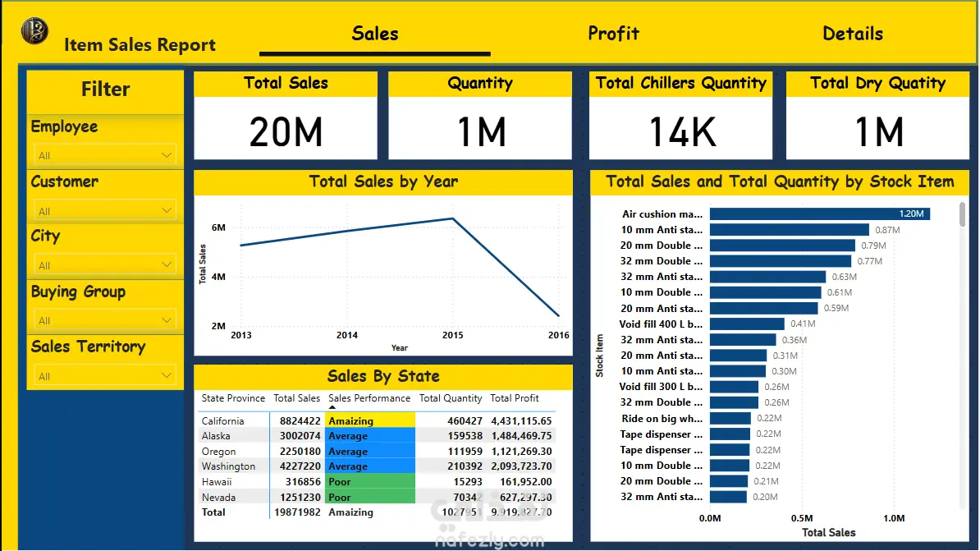
Task: Expand the Buying Group dropdown
Action: tap(104, 320)
